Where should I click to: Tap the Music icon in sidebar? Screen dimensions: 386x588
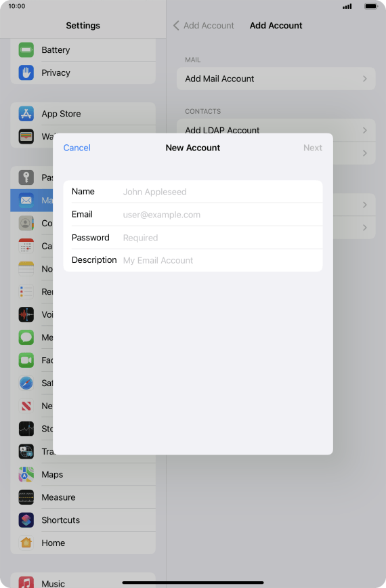point(26,583)
